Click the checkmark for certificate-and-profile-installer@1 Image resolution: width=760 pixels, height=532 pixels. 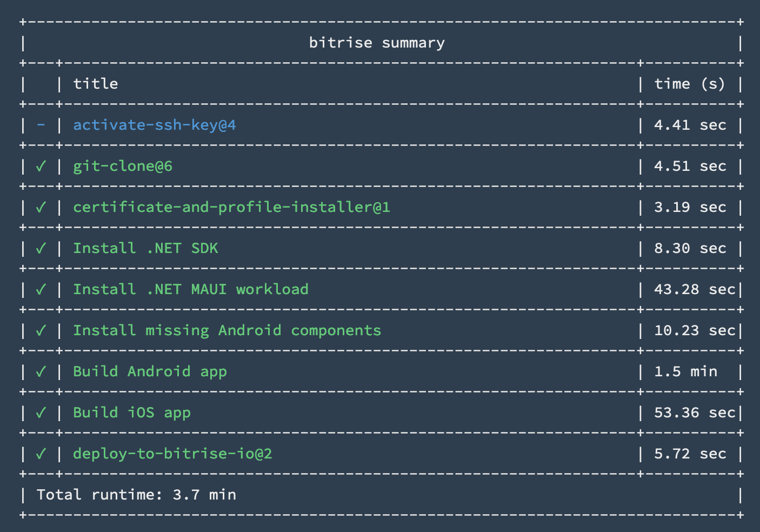[41, 207]
